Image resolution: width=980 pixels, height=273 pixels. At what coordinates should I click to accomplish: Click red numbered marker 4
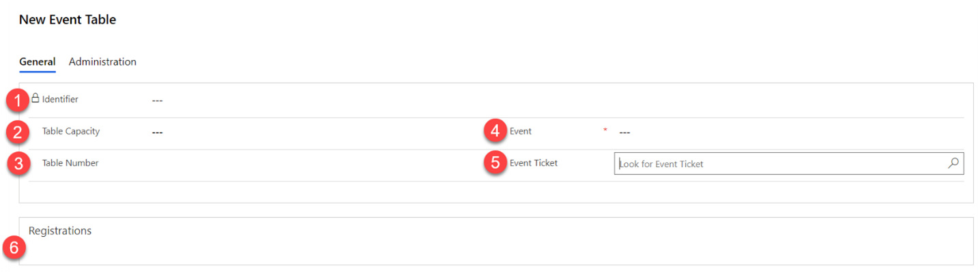pos(495,131)
